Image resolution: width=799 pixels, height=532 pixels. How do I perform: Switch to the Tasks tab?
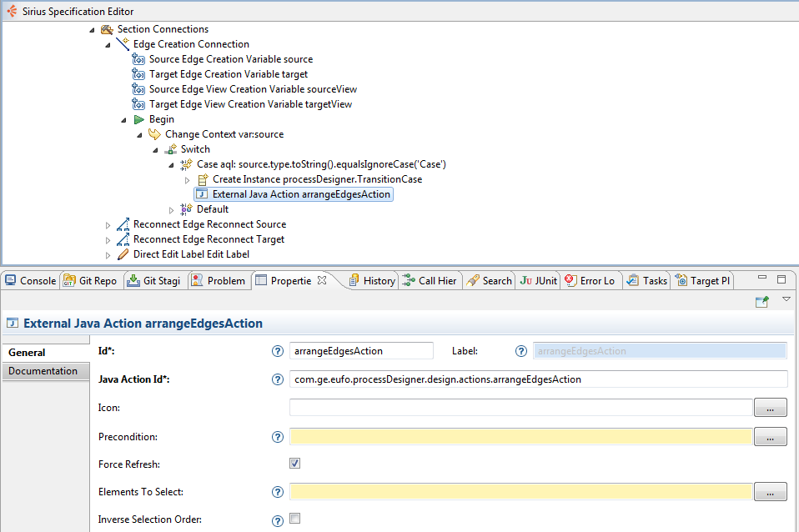[x=646, y=281]
